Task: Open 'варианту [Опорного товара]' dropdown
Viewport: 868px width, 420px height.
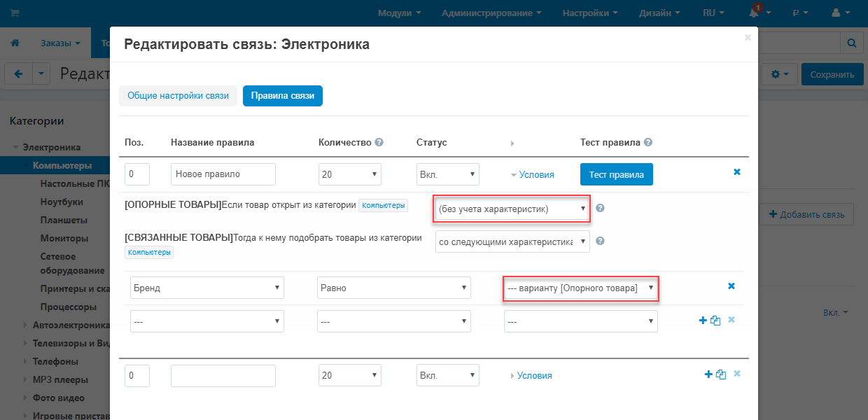Action: point(581,288)
